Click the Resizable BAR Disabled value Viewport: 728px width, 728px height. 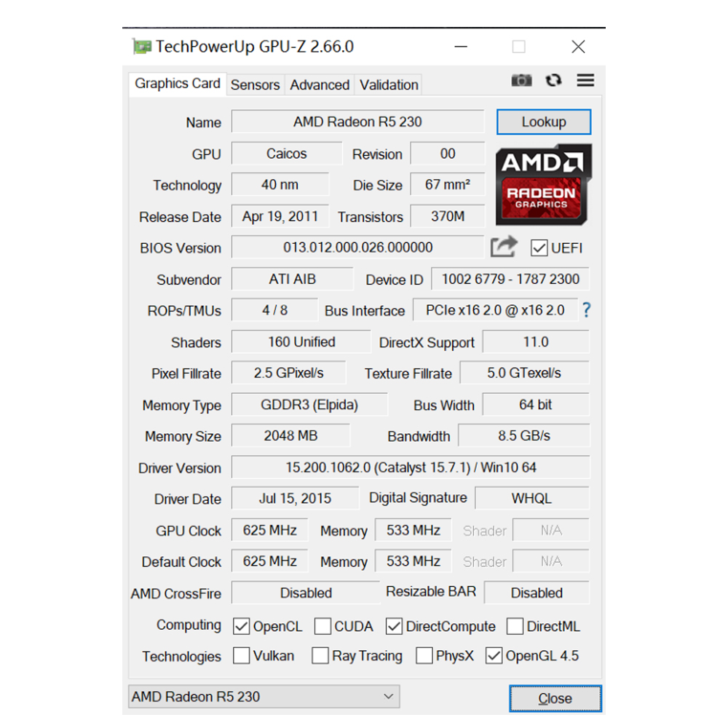pos(537,593)
